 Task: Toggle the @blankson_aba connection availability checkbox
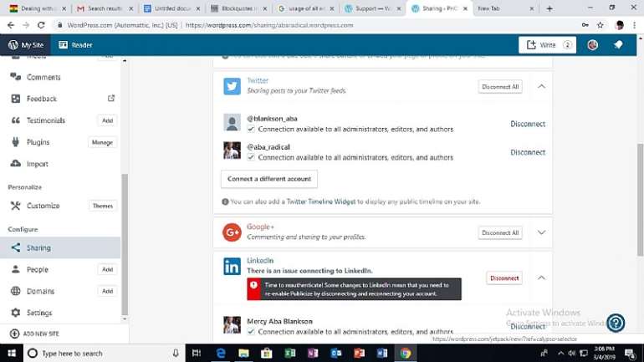click(251, 129)
